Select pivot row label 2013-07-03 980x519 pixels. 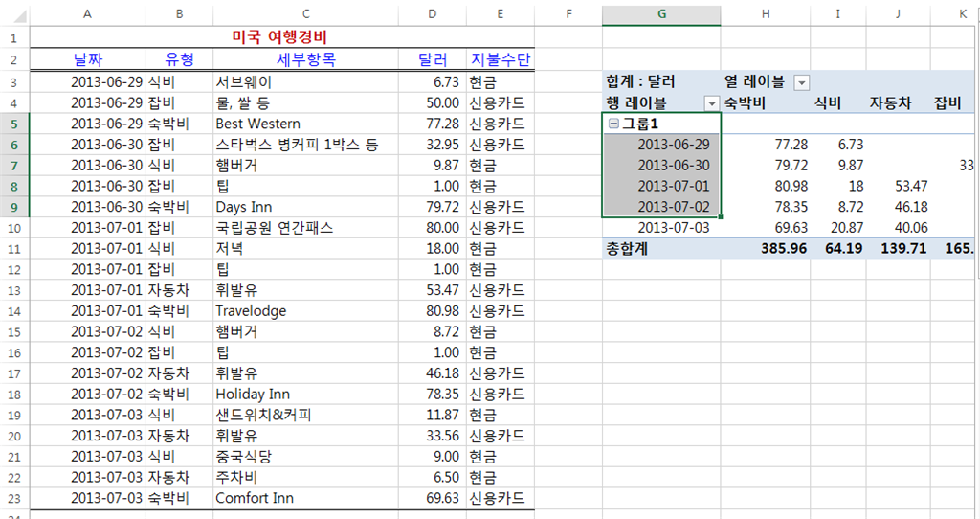click(x=661, y=228)
